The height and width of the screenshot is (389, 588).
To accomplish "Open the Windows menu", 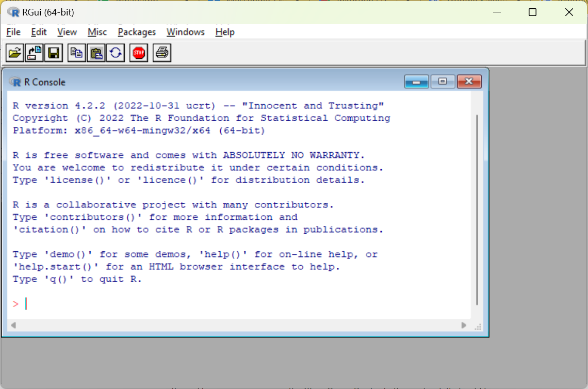I will pos(185,33).
